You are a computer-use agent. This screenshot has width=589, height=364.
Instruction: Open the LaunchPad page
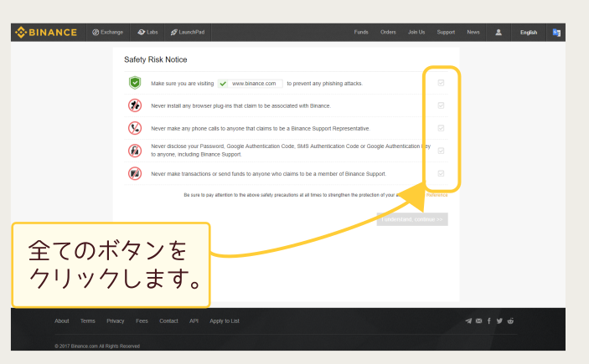click(x=188, y=33)
